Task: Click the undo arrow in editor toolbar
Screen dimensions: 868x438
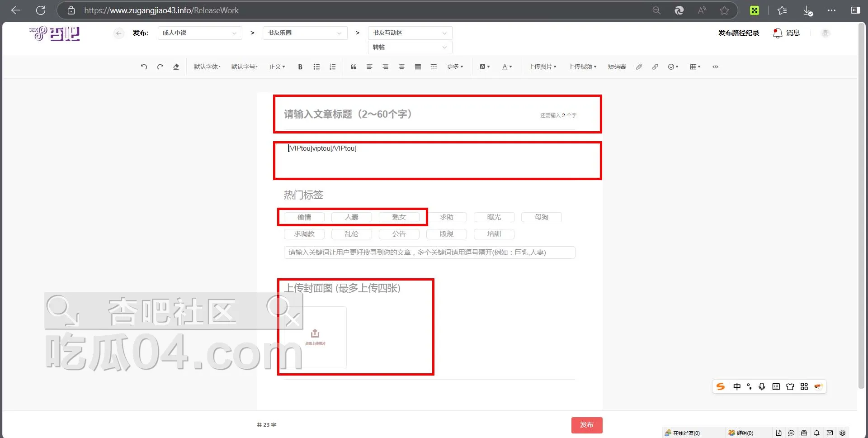Action: click(x=144, y=67)
